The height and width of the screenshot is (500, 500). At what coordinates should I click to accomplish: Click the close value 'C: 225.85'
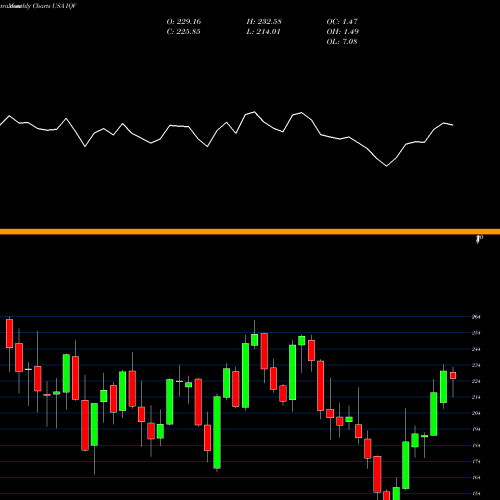pos(183,32)
